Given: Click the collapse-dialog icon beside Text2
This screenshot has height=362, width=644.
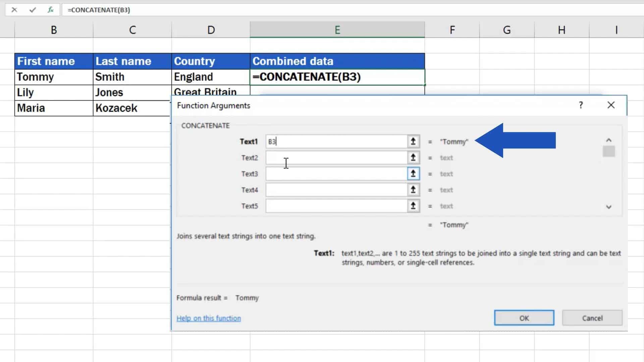Looking at the screenshot, I should click(x=413, y=157).
